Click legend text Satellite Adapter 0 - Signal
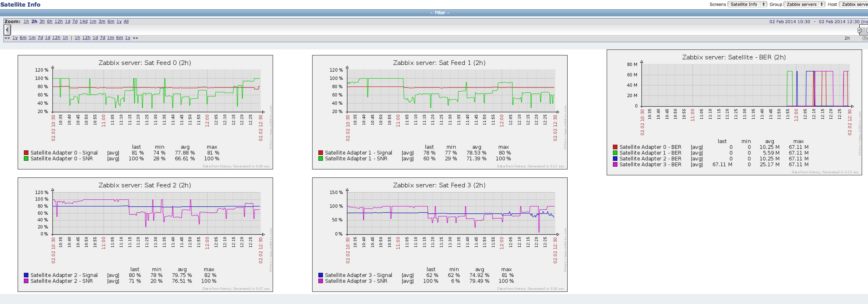868x304 pixels. (x=64, y=153)
